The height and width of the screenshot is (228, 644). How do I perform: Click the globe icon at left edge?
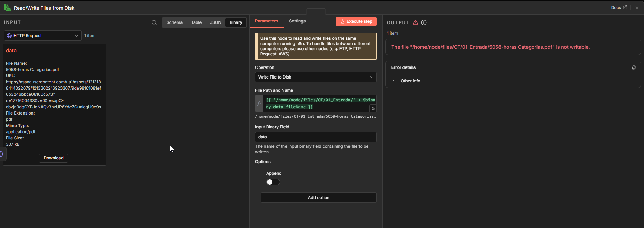tap(2, 154)
